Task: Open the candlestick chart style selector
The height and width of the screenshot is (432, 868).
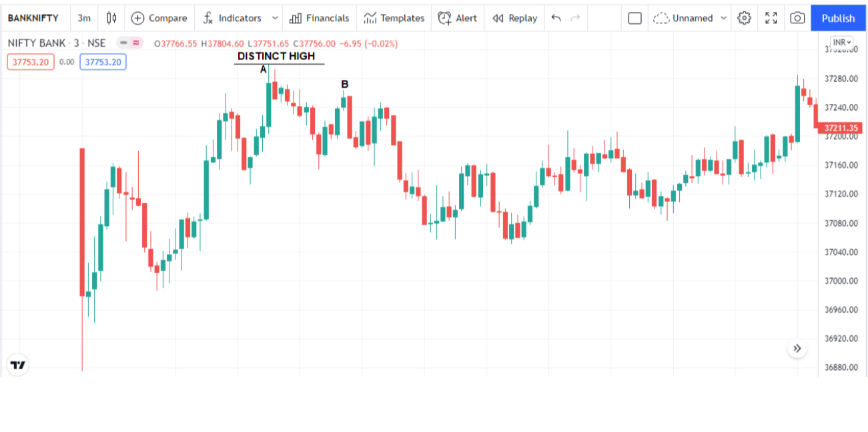Action: tap(111, 18)
